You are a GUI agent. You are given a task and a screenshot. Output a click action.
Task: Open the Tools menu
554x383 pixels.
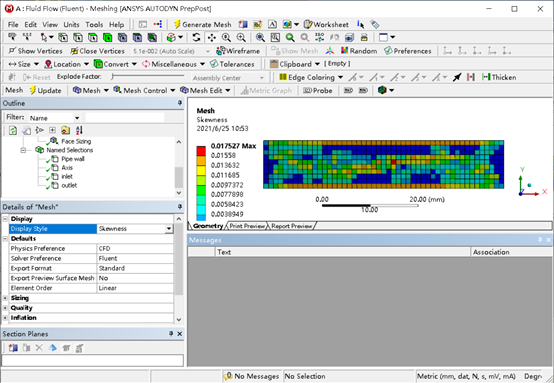coord(94,24)
